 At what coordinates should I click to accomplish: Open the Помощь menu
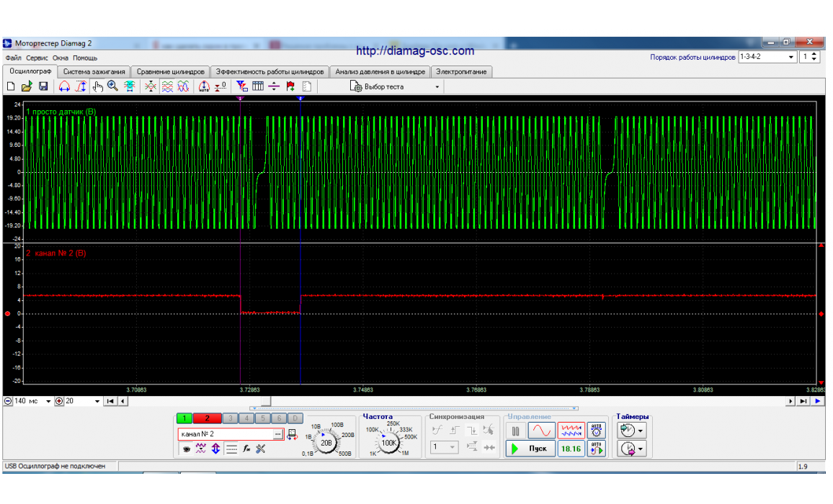point(85,58)
